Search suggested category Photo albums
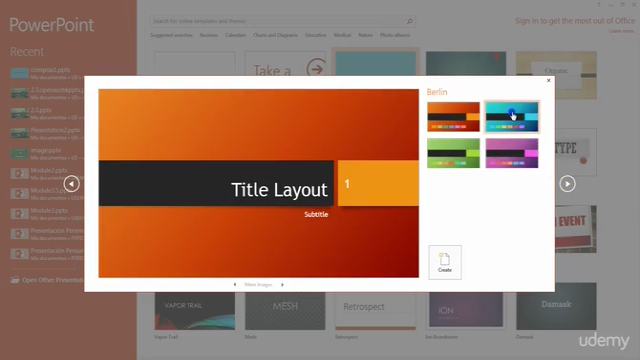Screen dimensions: 640x360 click(x=395, y=35)
